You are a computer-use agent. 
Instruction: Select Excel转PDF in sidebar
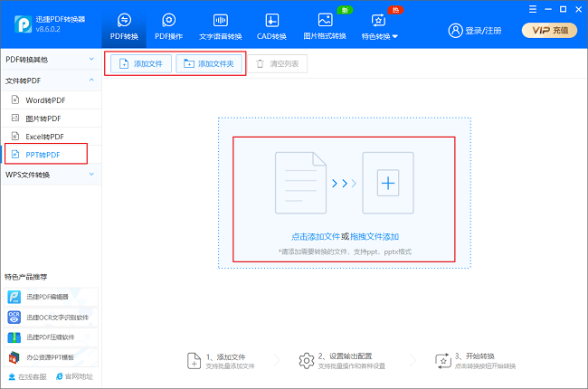click(52, 137)
